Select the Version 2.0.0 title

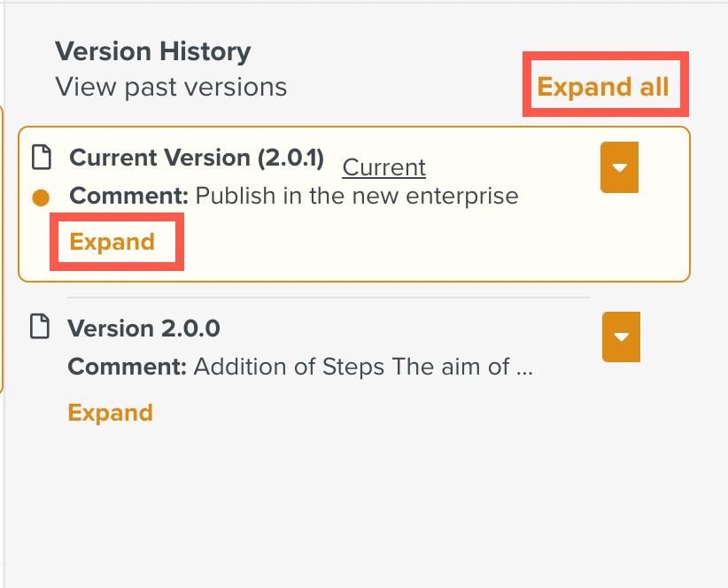pos(143,329)
